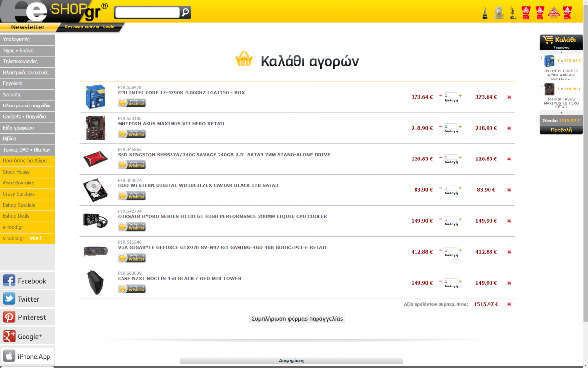Screen dimensions: 588x368
Task: Click the Login link
Action: pos(109,26)
